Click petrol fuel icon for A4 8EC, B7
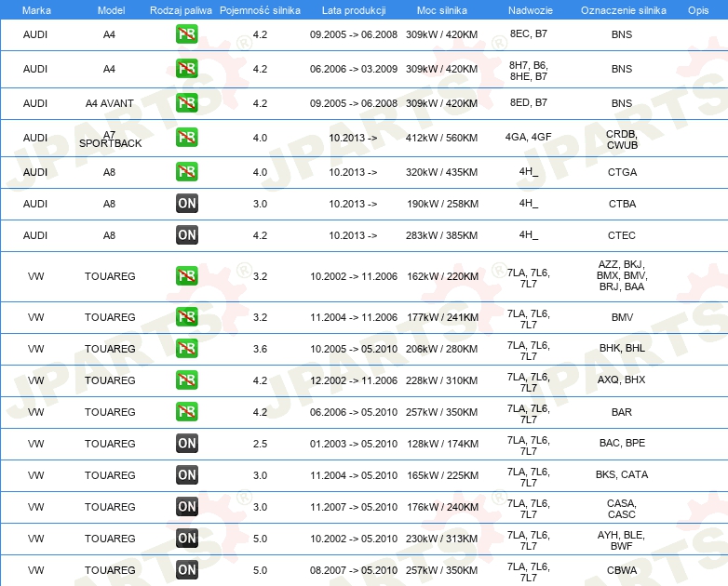This screenshot has height=586, width=728. [x=186, y=34]
